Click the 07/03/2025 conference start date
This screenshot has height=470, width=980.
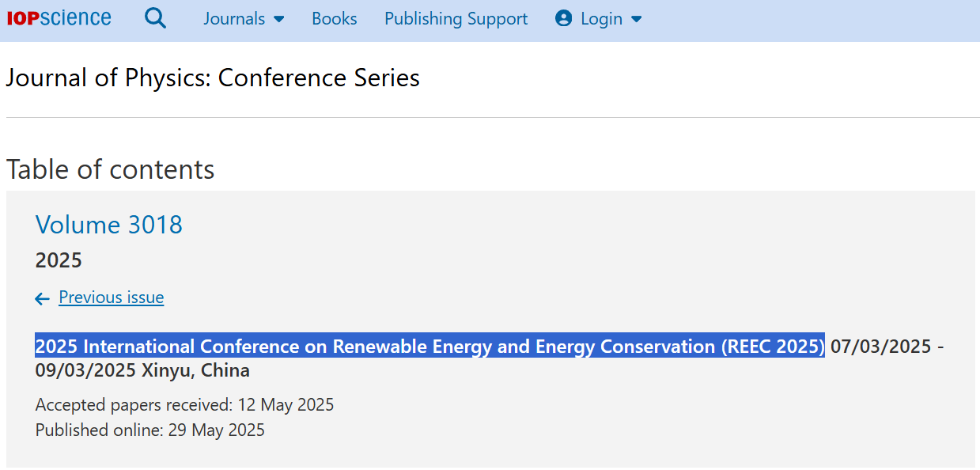tap(880, 347)
